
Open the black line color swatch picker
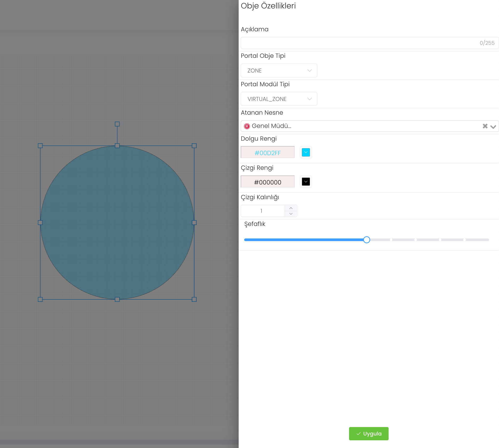click(306, 182)
